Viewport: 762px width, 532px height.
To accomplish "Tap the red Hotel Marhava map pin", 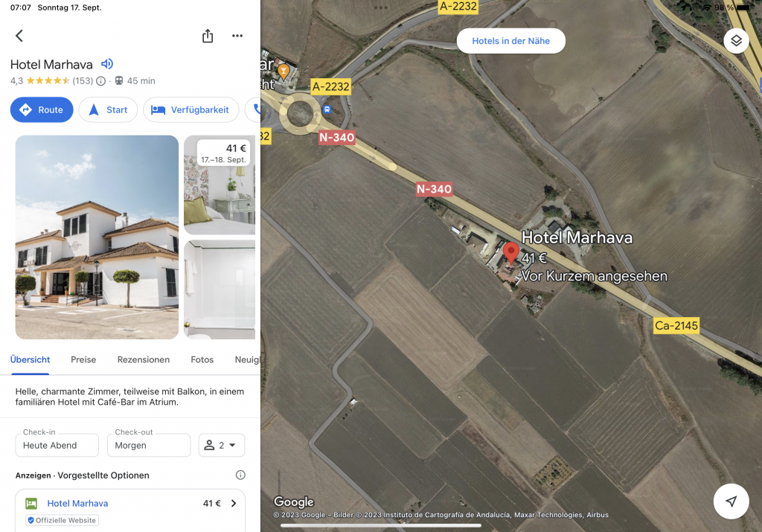I will pyautogui.click(x=510, y=253).
